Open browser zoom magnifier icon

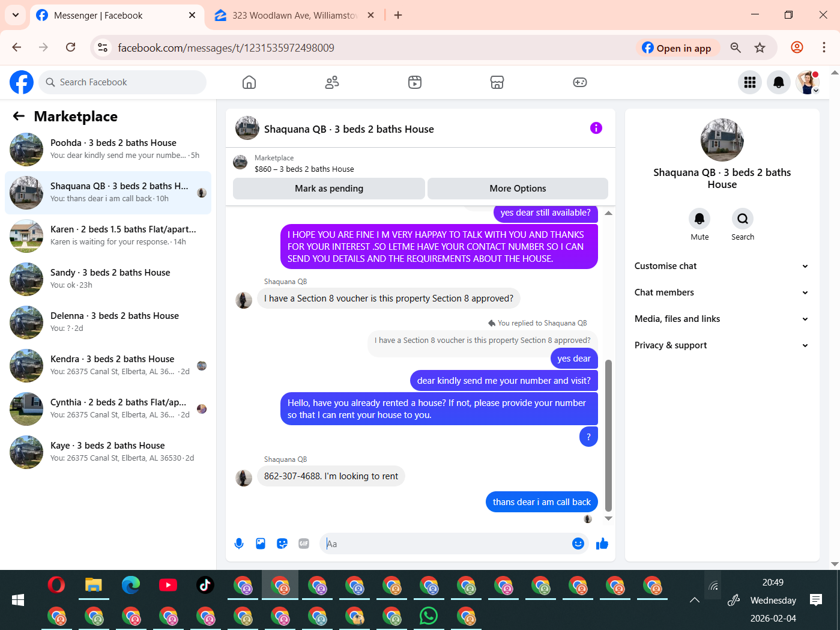coord(736,47)
